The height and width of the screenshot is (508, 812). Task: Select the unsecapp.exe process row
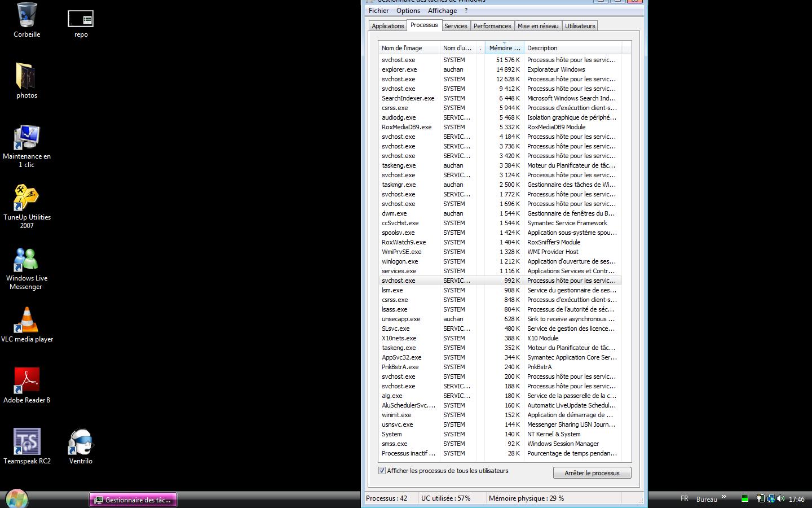click(500, 319)
